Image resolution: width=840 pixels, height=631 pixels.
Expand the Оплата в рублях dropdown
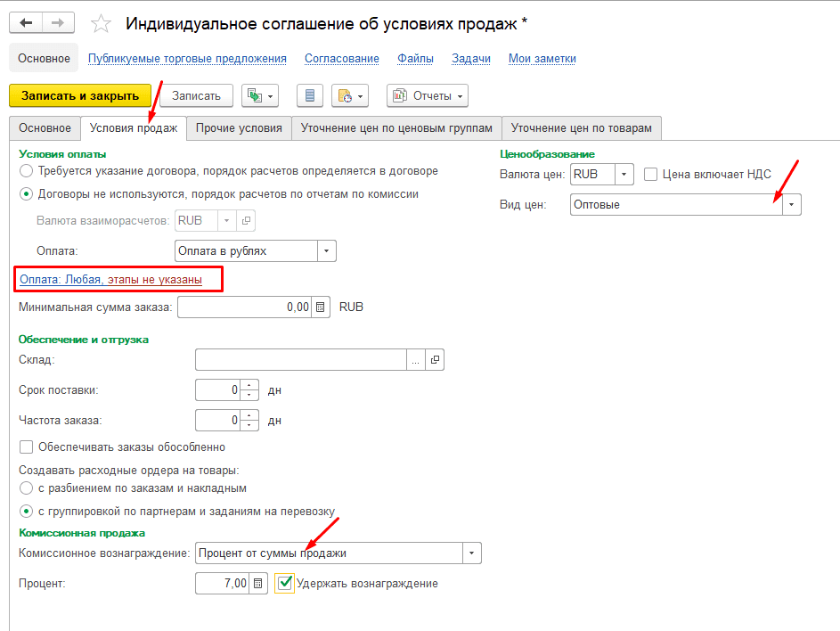327,251
